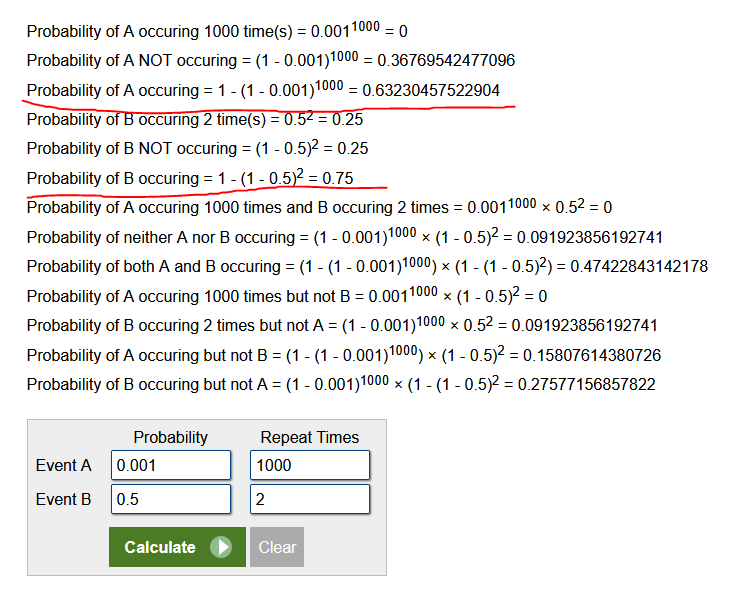Click the result 0.27577156857822 for B but not A
The height and width of the screenshot is (606, 737).
587,385
